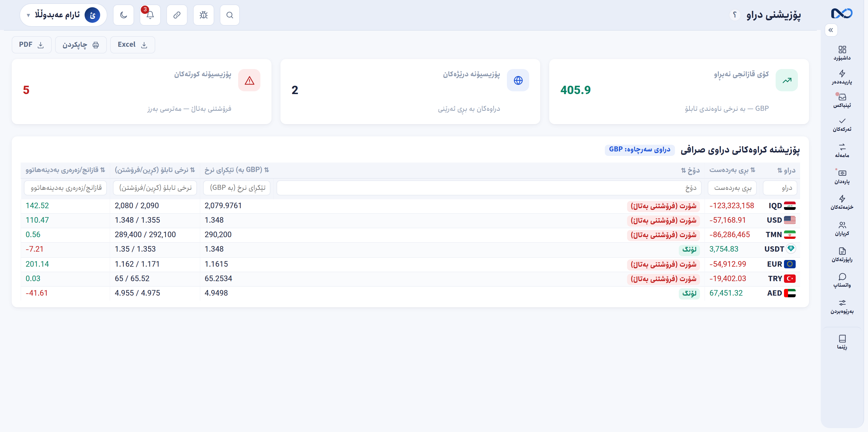The image size is (868, 432).
Task: Sort by نرخی تابلۆ (کڕین/فرۆشتن) header
Action: click(x=155, y=170)
